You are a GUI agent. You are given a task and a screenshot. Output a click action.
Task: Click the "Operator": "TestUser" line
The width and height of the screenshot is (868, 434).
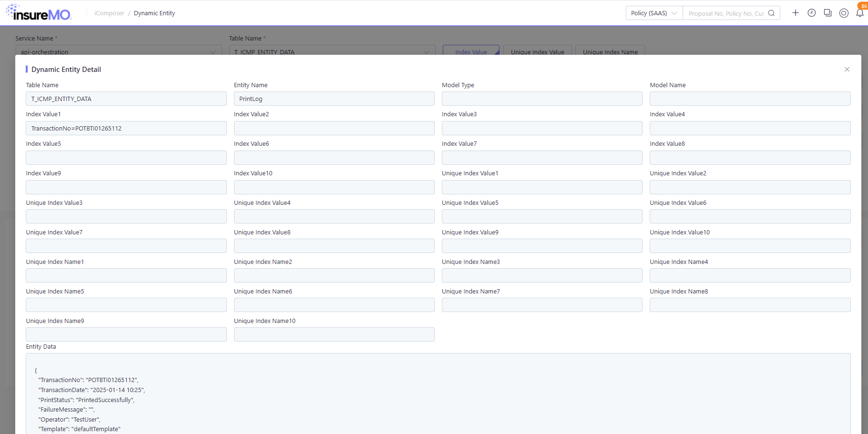point(69,419)
